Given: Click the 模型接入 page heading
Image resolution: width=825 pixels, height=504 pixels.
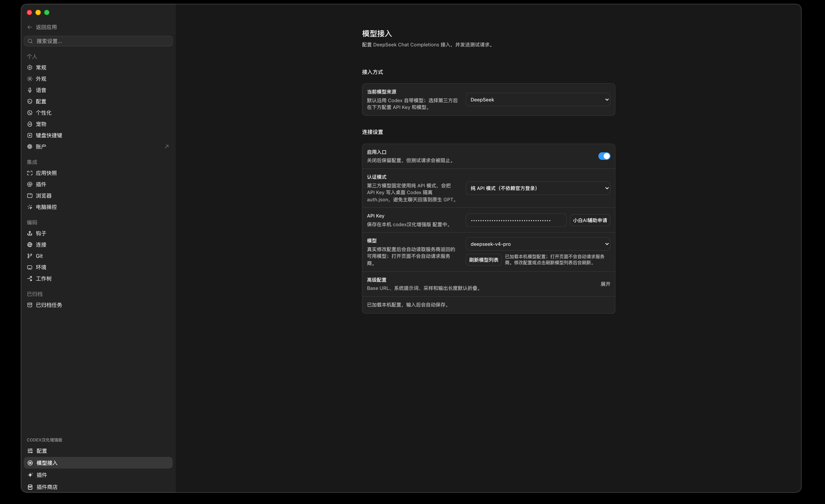Looking at the screenshot, I should tap(377, 34).
